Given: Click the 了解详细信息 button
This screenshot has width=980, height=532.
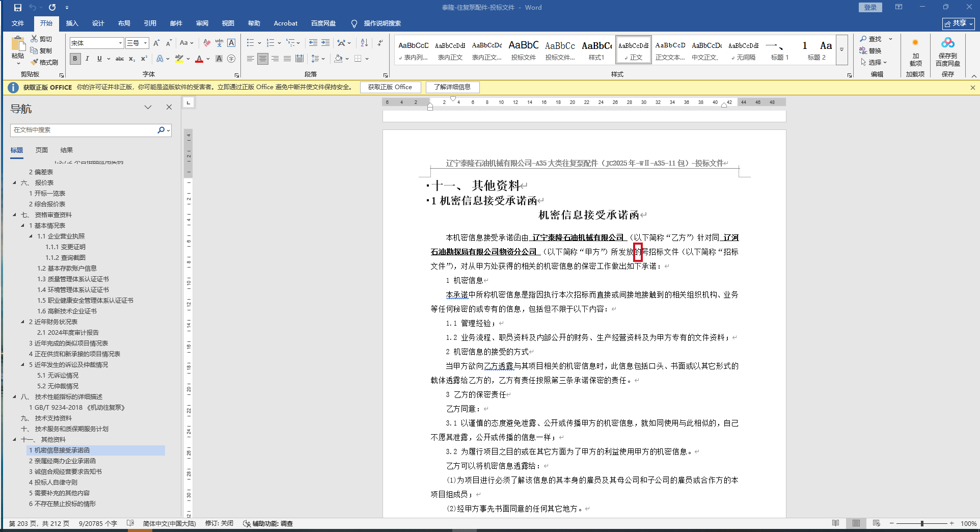Looking at the screenshot, I should [452, 87].
